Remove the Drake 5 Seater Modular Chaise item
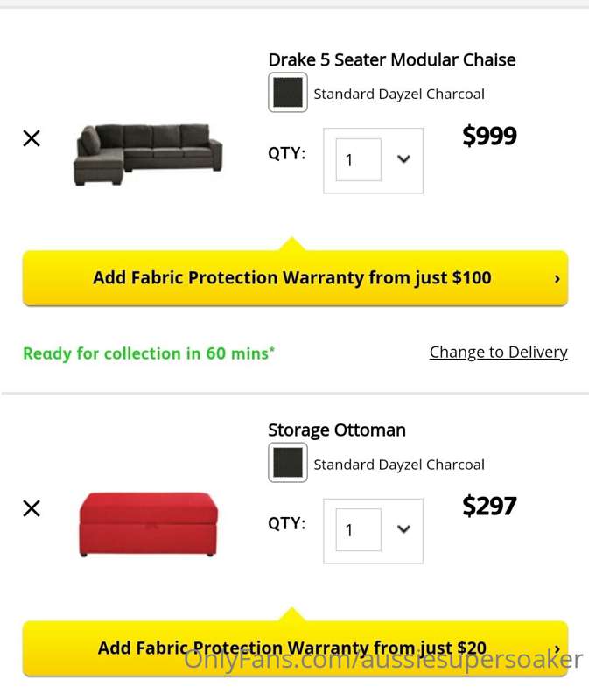Viewport: 589px width, 700px height. [32, 138]
